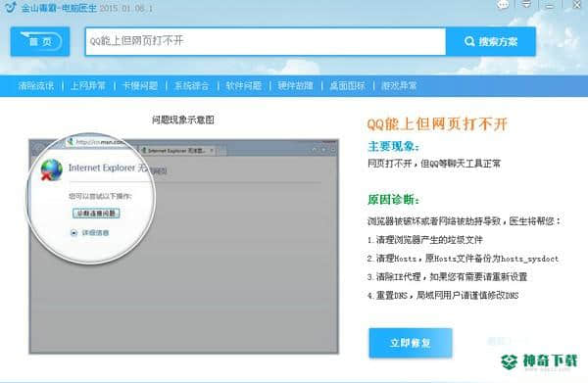
Task: Click step 3 清除IE代理 line
Action: click(x=448, y=277)
